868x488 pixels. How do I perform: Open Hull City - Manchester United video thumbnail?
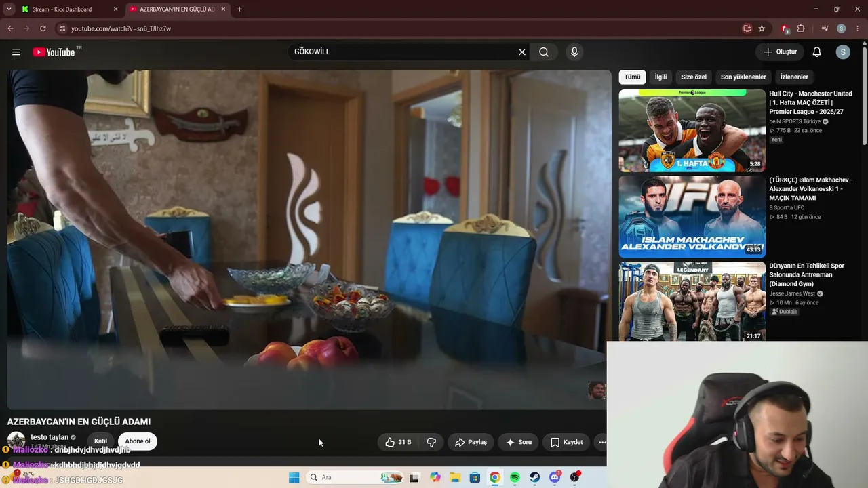(692, 131)
